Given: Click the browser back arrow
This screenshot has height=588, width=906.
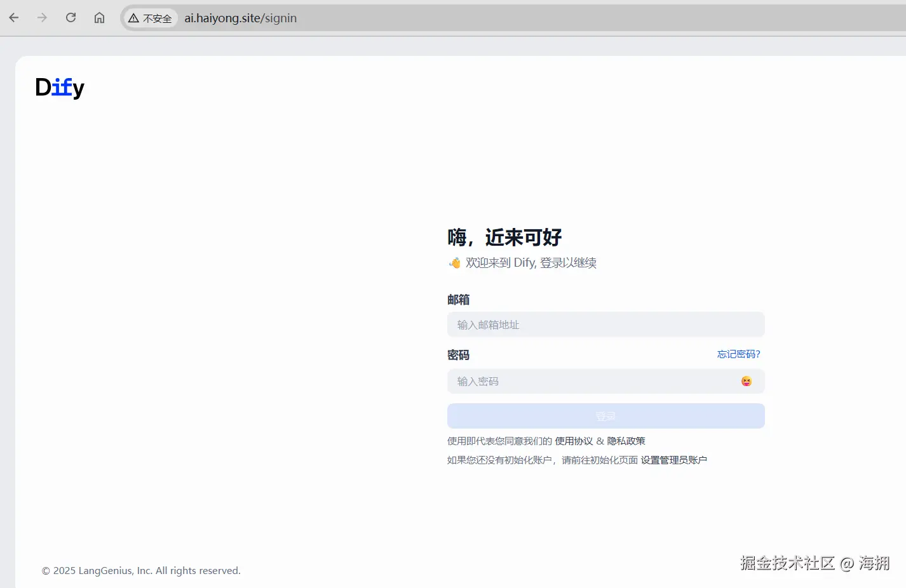Looking at the screenshot, I should tap(13, 18).
